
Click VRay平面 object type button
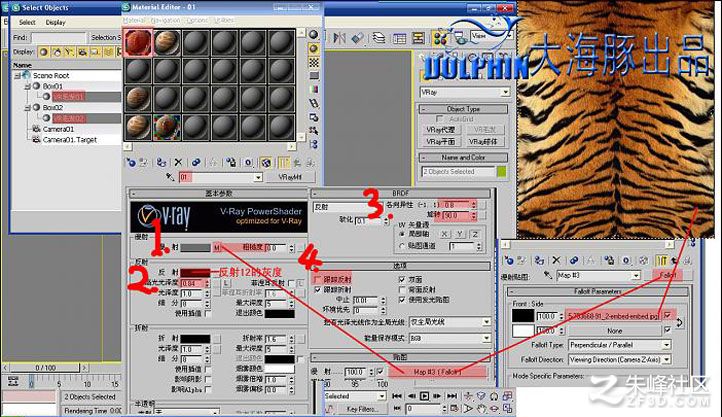click(x=441, y=141)
